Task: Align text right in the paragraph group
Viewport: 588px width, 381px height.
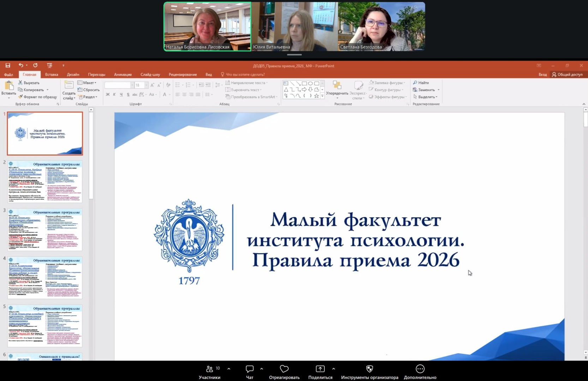Action: [x=191, y=95]
